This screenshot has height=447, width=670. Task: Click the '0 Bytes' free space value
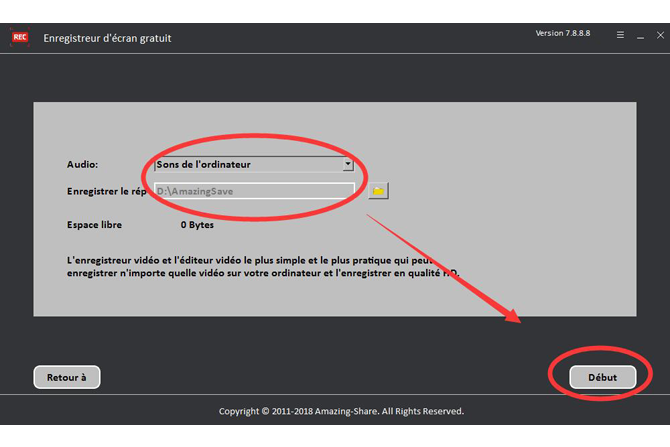[x=197, y=225]
